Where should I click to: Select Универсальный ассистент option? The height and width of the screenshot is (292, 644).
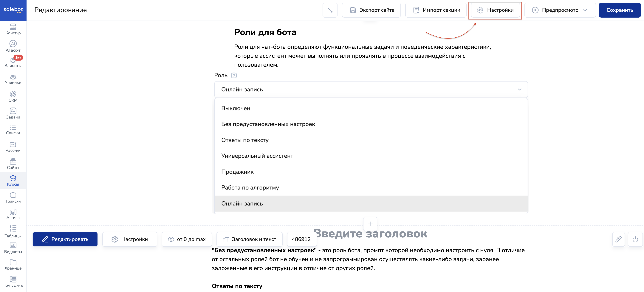click(x=371, y=156)
